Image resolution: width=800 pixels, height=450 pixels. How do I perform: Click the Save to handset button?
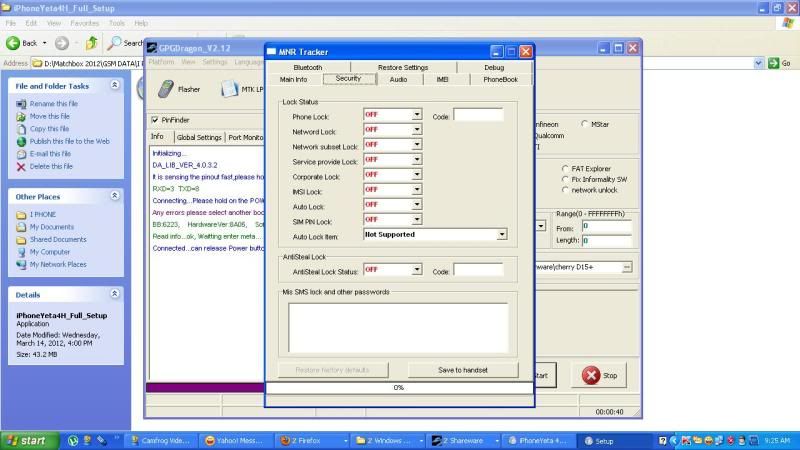tap(463, 370)
